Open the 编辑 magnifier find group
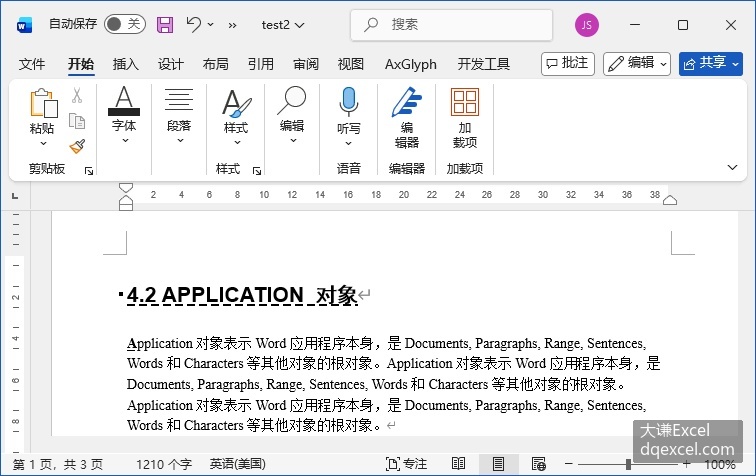 [292, 115]
